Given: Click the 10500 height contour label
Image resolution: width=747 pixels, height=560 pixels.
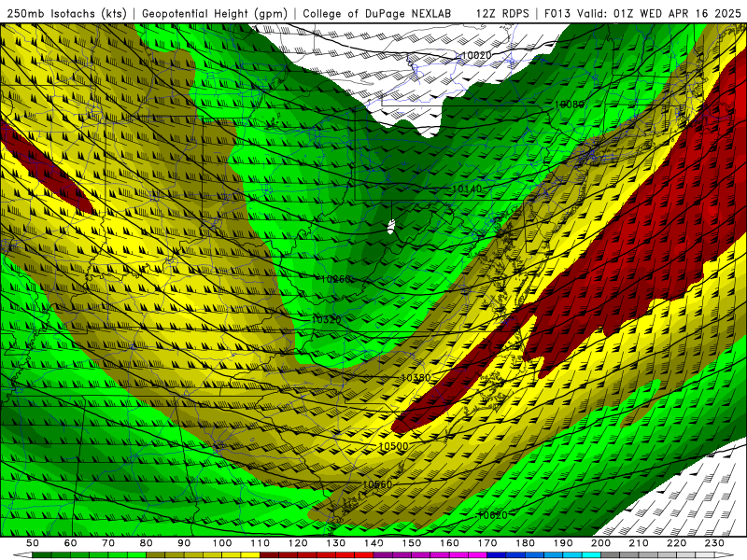Looking at the screenshot, I should coord(393,446).
